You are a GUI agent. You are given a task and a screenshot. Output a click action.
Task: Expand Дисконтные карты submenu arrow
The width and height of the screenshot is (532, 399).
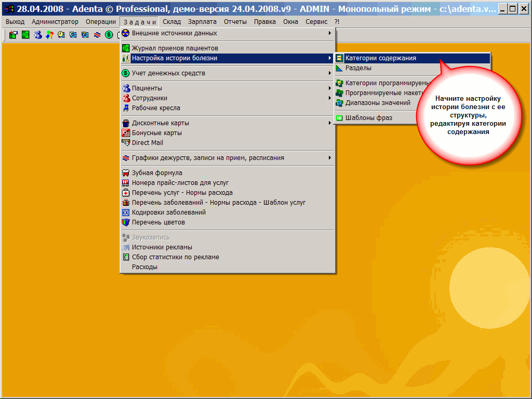(329, 123)
